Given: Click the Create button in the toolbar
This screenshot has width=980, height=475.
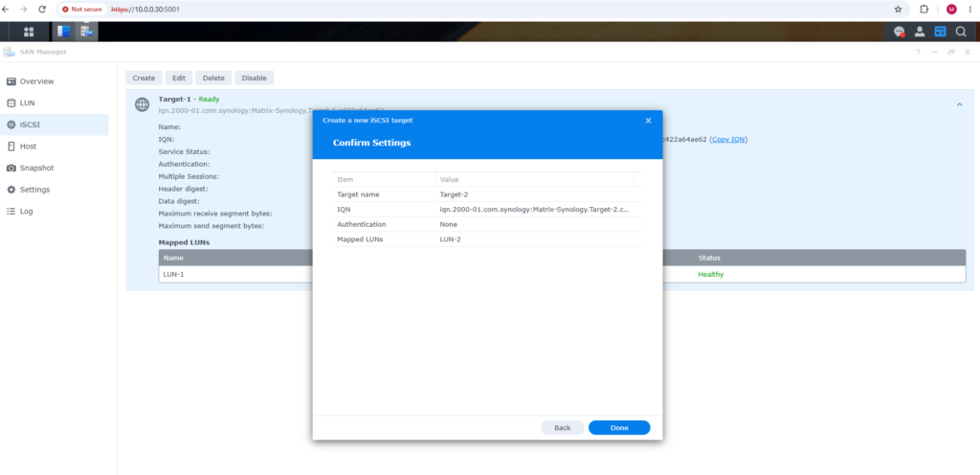Looking at the screenshot, I should tap(144, 79).
